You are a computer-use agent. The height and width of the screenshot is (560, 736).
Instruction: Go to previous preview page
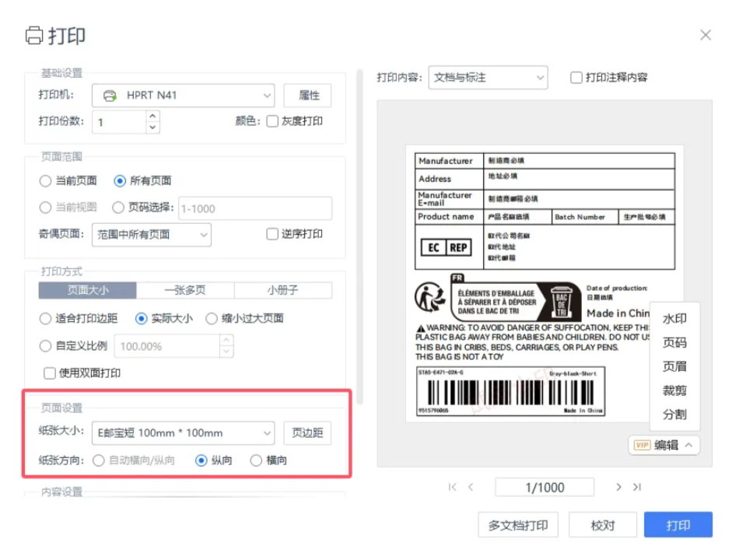[471, 487]
